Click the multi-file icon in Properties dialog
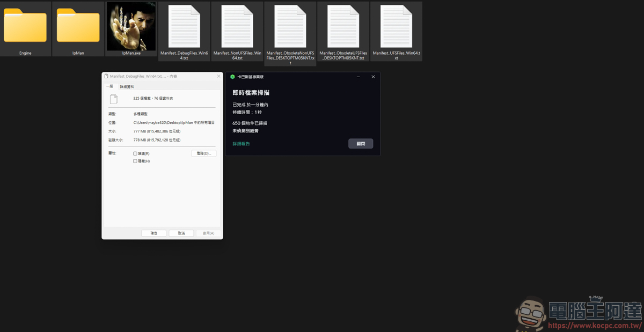 pyautogui.click(x=113, y=99)
